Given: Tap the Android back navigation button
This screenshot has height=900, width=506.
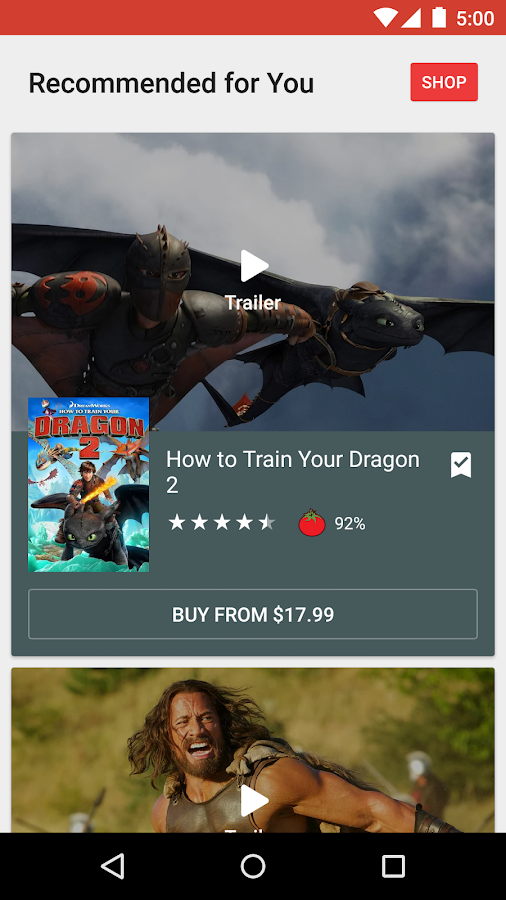Looking at the screenshot, I should tap(112, 866).
